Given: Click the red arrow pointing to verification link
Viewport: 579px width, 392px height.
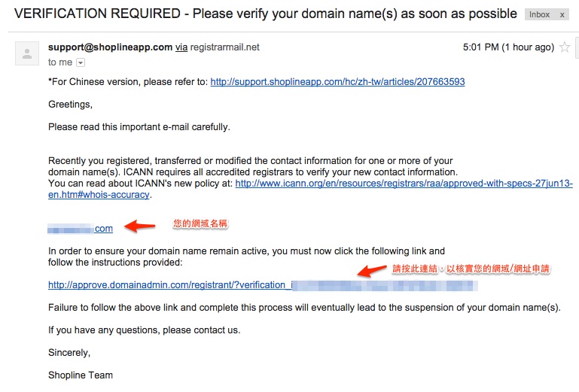Looking at the screenshot, I should click(372, 271).
